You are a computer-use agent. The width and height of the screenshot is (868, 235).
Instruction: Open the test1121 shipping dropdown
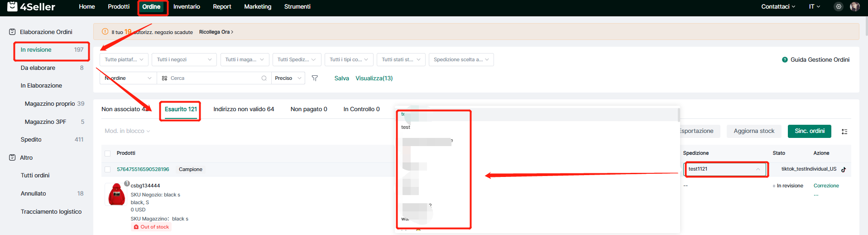724,169
